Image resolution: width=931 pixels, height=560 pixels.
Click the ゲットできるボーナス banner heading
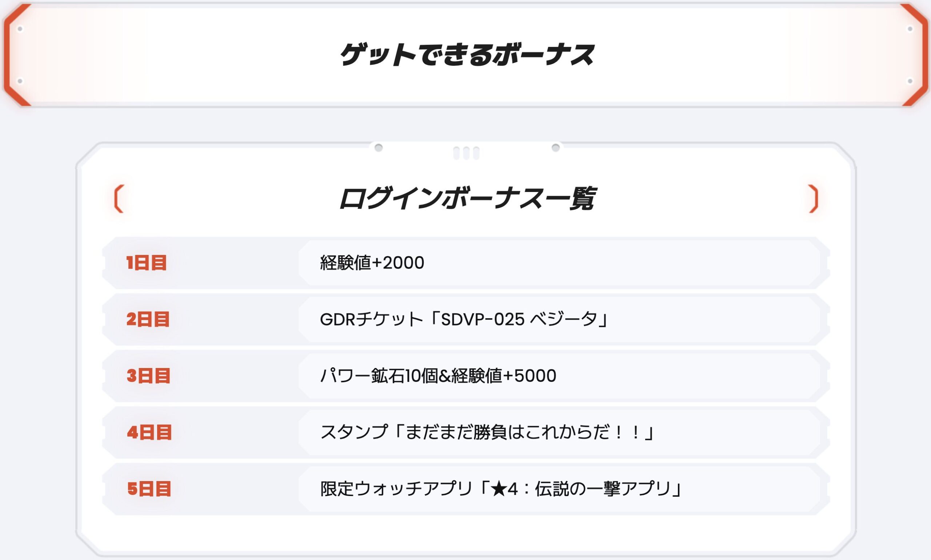point(467,55)
